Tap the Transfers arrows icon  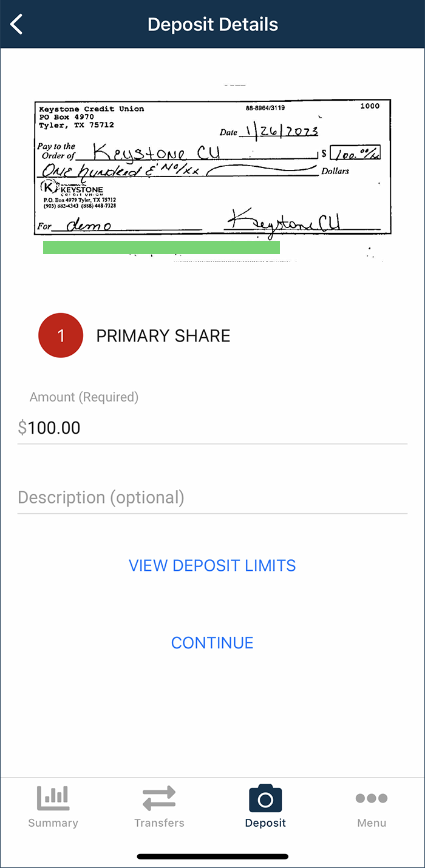tap(159, 798)
